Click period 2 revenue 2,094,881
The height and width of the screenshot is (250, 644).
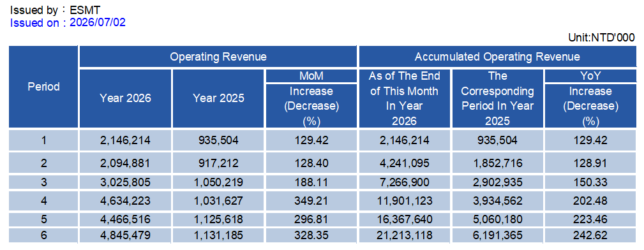tap(125, 163)
